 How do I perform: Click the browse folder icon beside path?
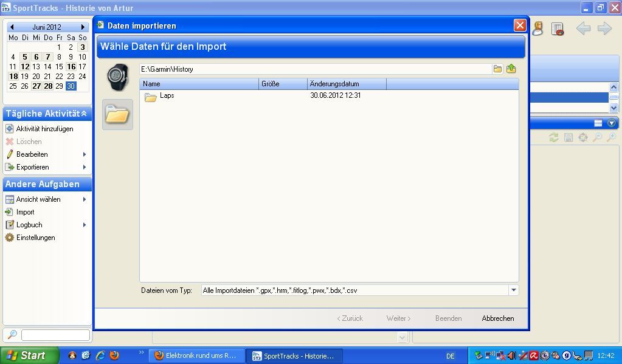point(497,69)
